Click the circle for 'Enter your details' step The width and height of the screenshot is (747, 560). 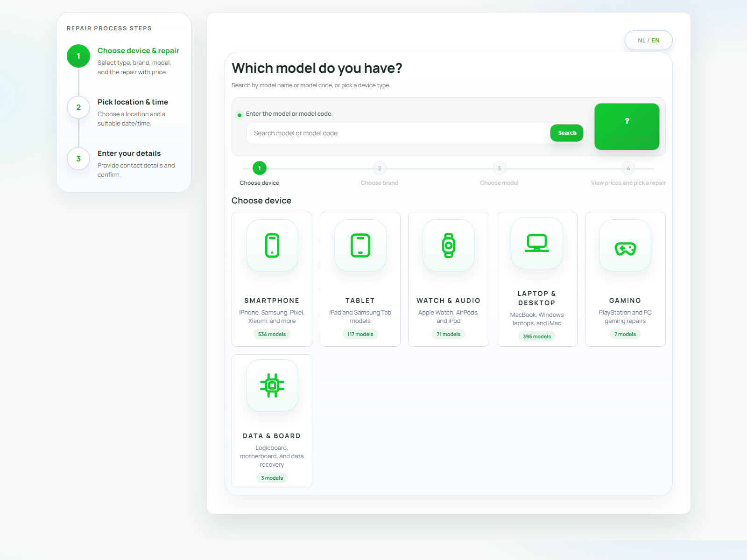[78, 159]
